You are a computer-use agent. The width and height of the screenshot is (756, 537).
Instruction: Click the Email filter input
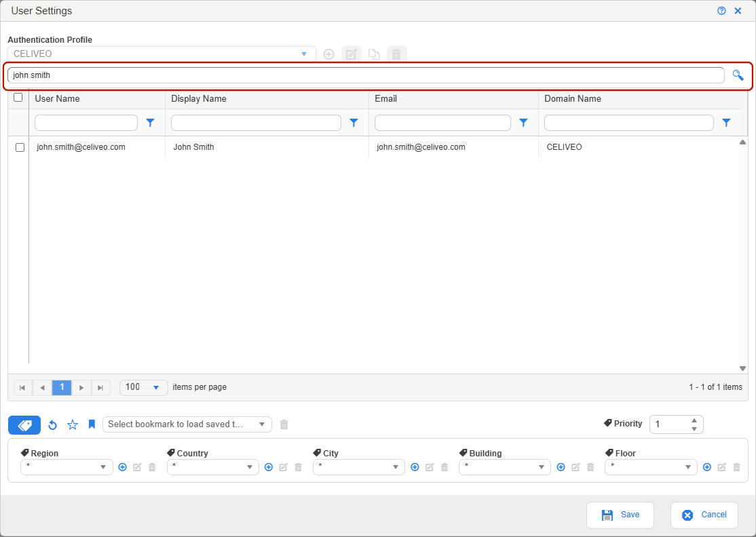tap(442, 123)
